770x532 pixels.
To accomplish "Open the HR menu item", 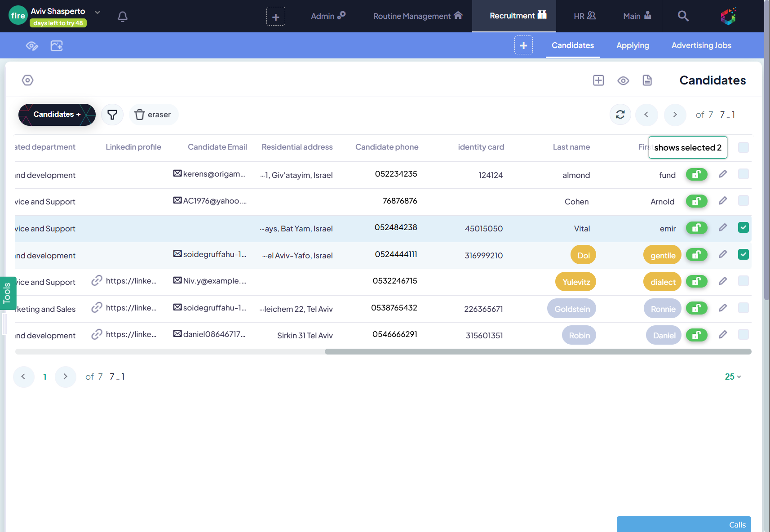I will click(x=584, y=16).
